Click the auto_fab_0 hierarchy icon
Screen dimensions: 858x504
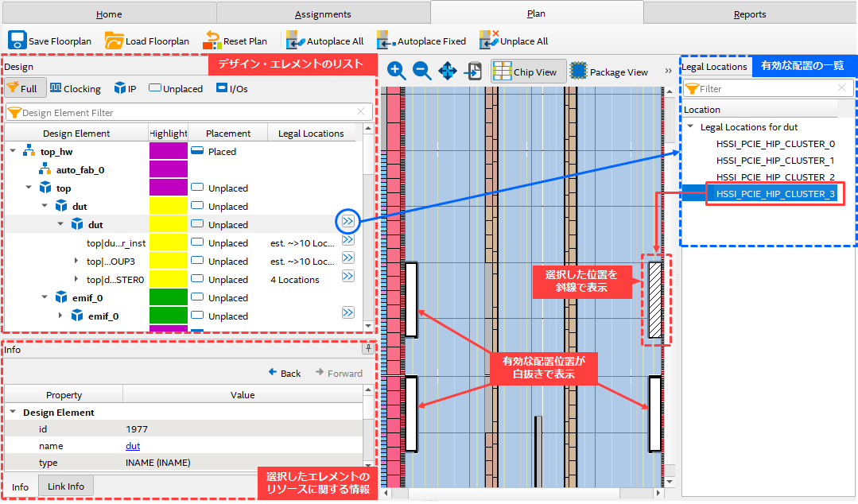click(x=45, y=169)
